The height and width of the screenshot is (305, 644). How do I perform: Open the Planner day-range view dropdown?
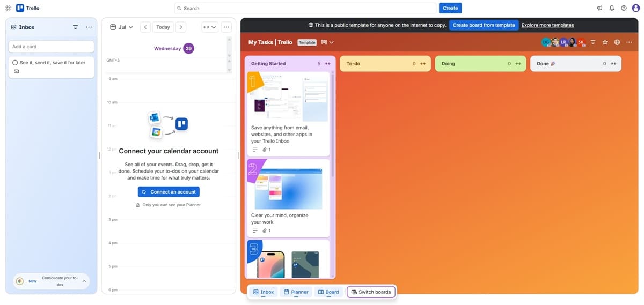tap(209, 27)
